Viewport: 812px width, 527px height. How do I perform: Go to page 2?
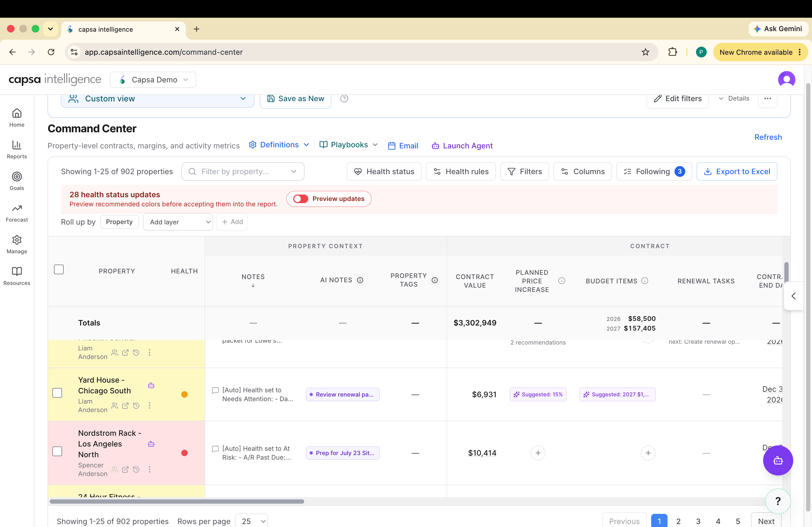point(678,521)
